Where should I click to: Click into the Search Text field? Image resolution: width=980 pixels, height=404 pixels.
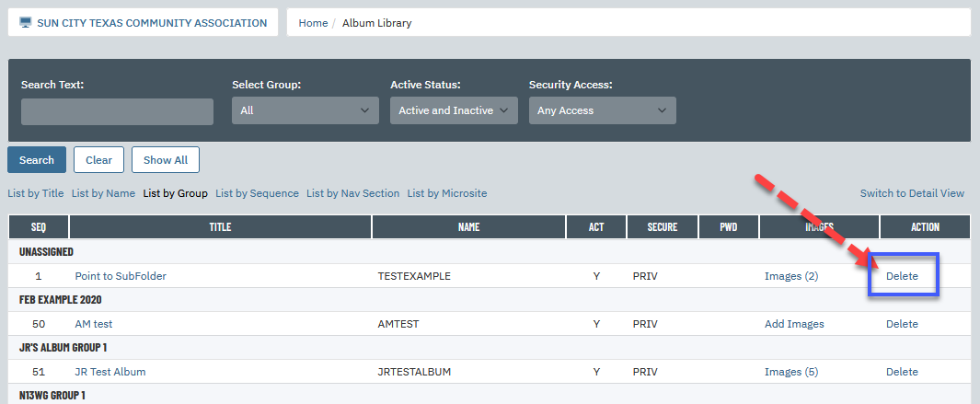(x=118, y=111)
